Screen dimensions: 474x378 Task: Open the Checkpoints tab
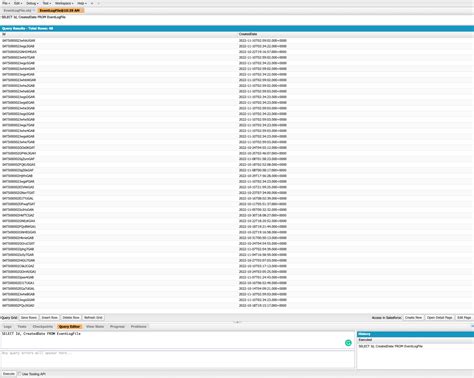click(43, 326)
